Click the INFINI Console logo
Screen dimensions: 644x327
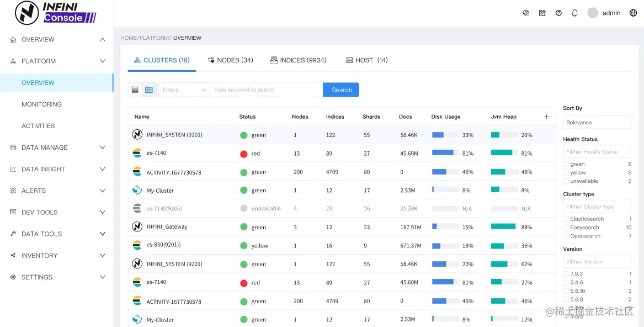(55, 12)
